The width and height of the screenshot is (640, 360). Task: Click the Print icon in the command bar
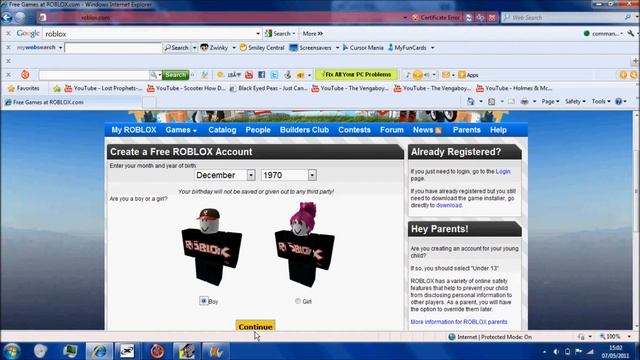coord(524,102)
